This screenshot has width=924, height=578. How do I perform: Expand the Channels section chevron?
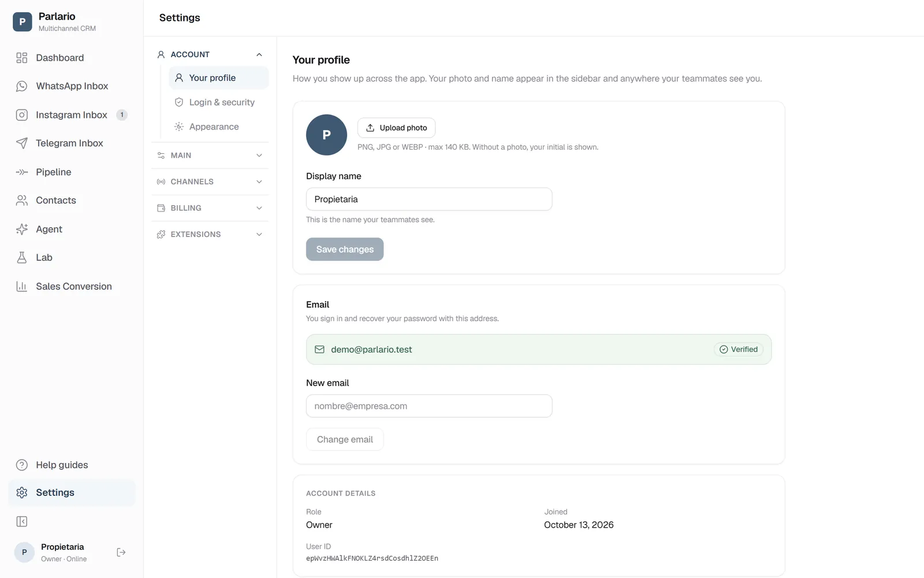tap(259, 181)
